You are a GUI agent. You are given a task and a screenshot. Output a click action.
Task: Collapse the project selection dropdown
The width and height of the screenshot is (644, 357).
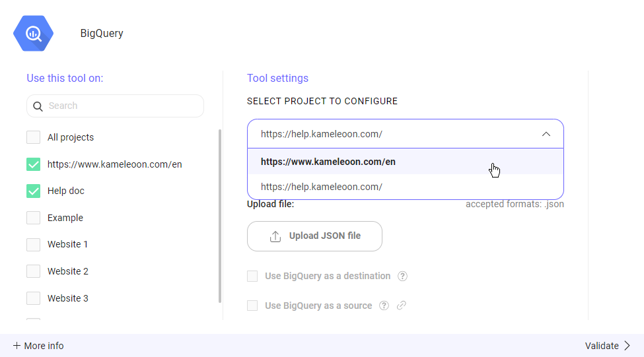(x=546, y=134)
